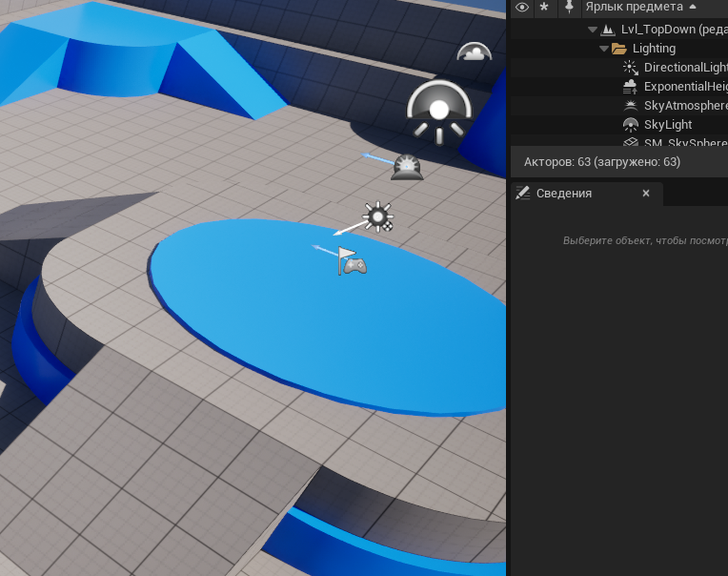Select the Lighting folder icon

coord(618,49)
